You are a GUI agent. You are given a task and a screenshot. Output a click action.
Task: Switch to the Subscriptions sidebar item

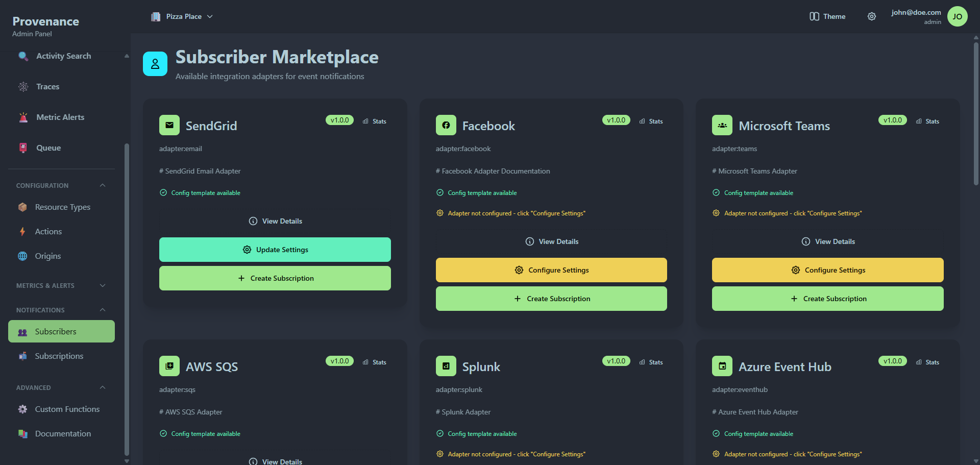(59, 356)
